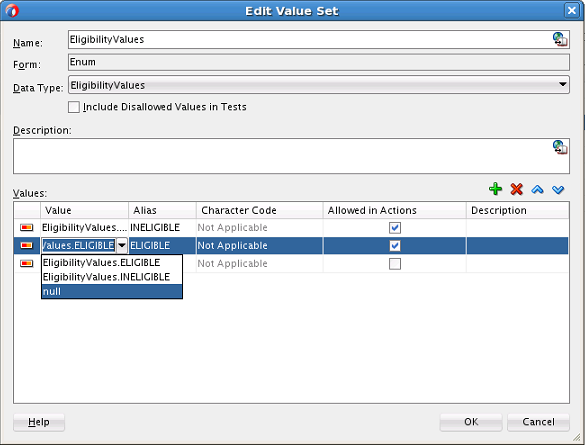
Task: Click the globe icon in the Description box
Action: coord(560,147)
